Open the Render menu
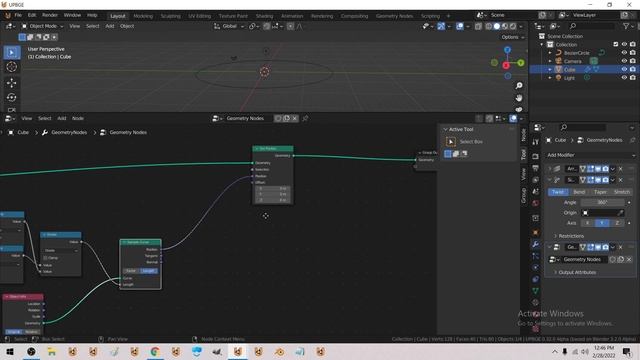640x360 pixels. tap(50, 15)
